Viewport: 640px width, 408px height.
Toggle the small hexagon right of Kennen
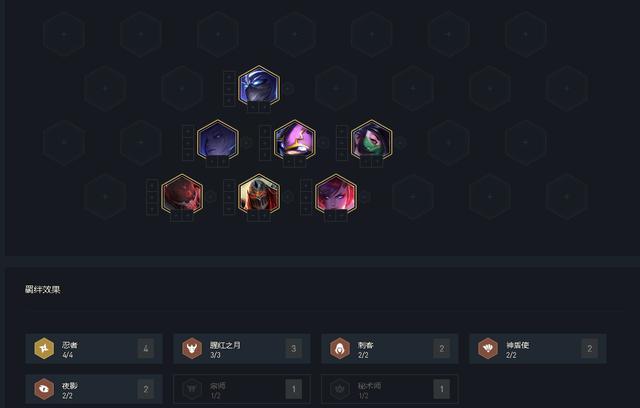[324, 142]
